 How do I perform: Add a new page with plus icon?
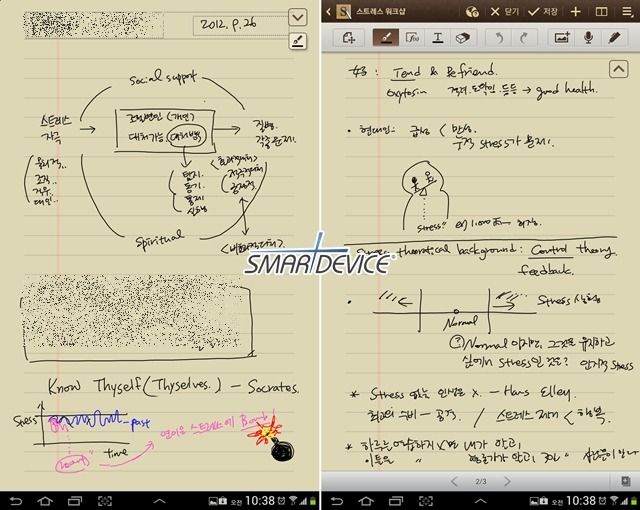(x=576, y=12)
